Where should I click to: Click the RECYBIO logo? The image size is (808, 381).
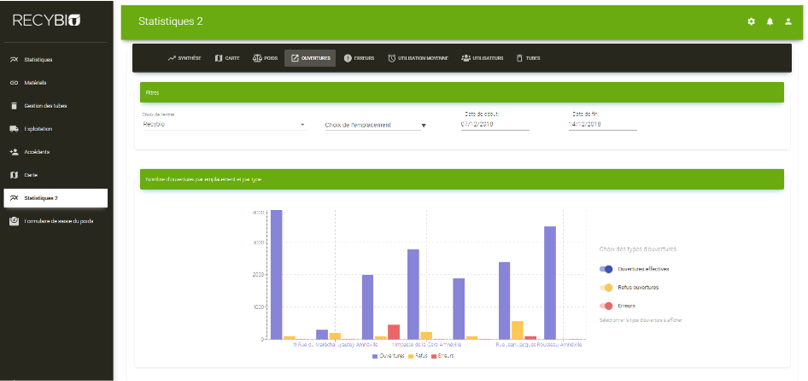pos(47,21)
